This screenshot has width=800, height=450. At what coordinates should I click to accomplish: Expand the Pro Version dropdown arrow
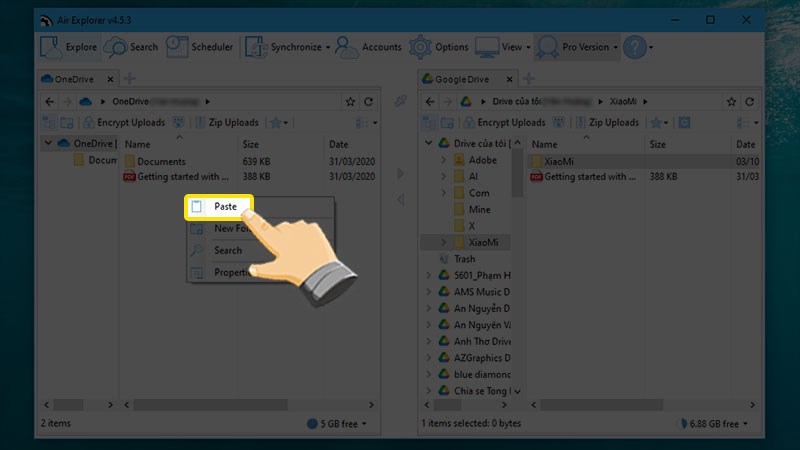[x=615, y=47]
